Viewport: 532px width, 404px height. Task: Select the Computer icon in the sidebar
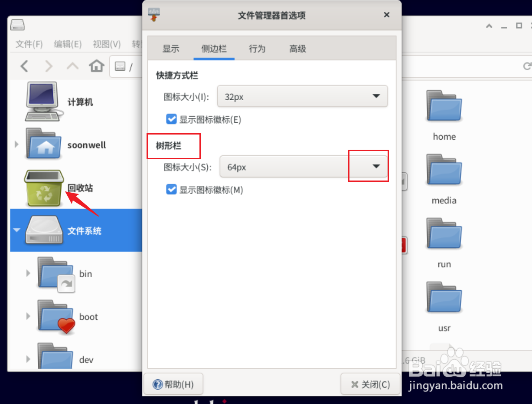click(x=42, y=102)
